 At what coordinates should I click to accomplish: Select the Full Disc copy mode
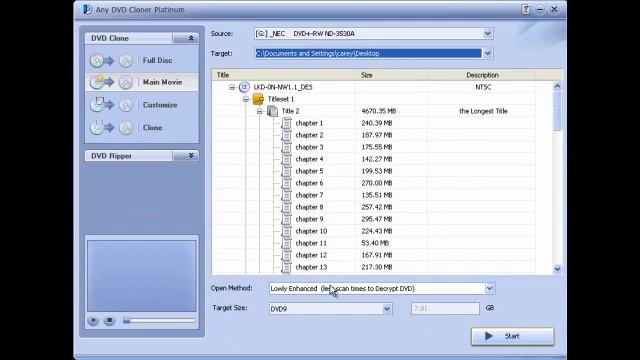point(142,60)
